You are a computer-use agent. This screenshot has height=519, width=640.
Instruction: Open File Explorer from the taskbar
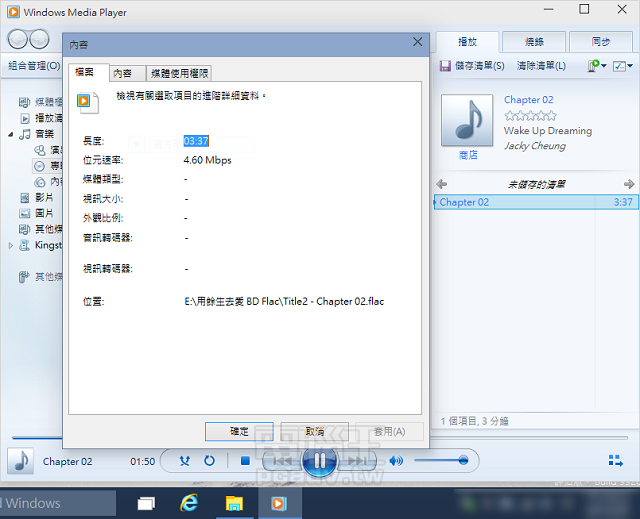click(x=235, y=503)
